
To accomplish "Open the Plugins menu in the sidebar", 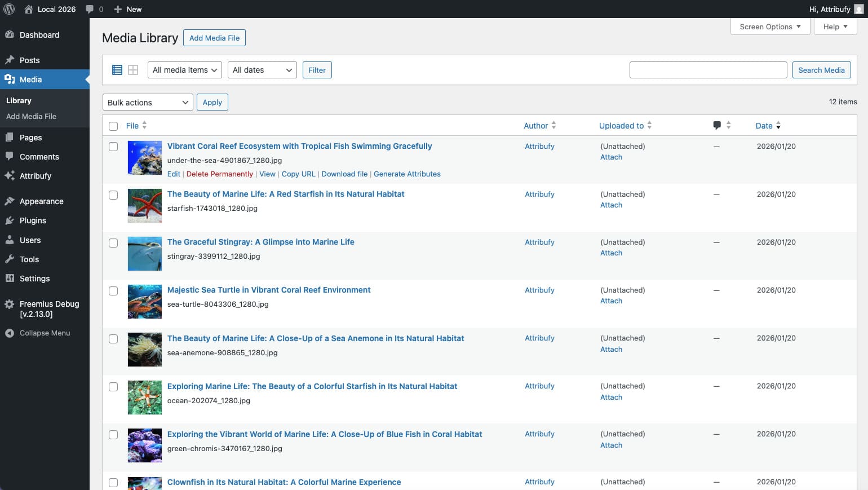I will click(x=33, y=220).
